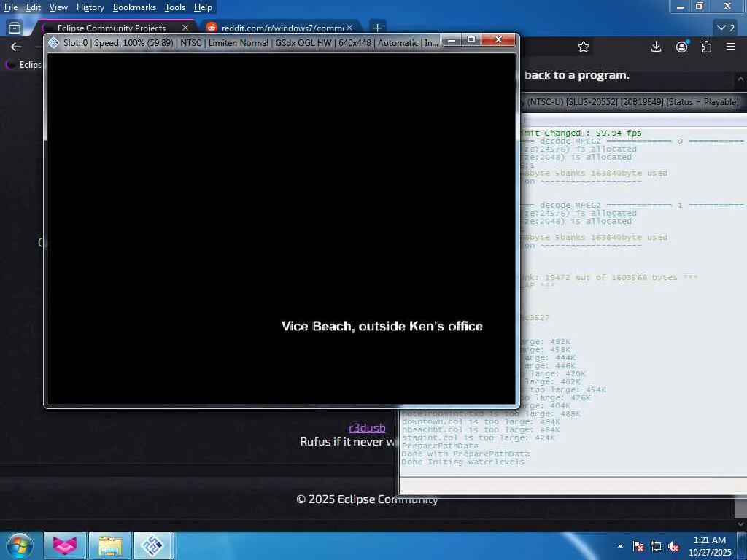Click the Eclipse bookmark in bookmarks toolbar

(x=24, y=64)
